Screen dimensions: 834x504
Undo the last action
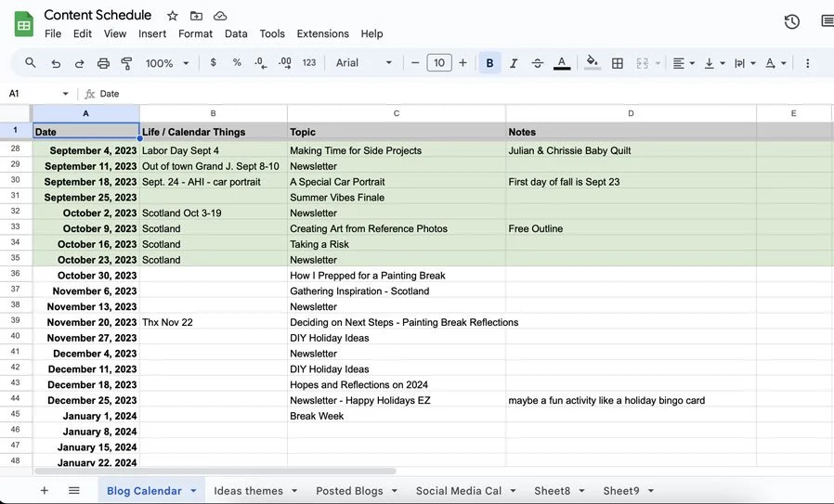[x=56, y=63]
